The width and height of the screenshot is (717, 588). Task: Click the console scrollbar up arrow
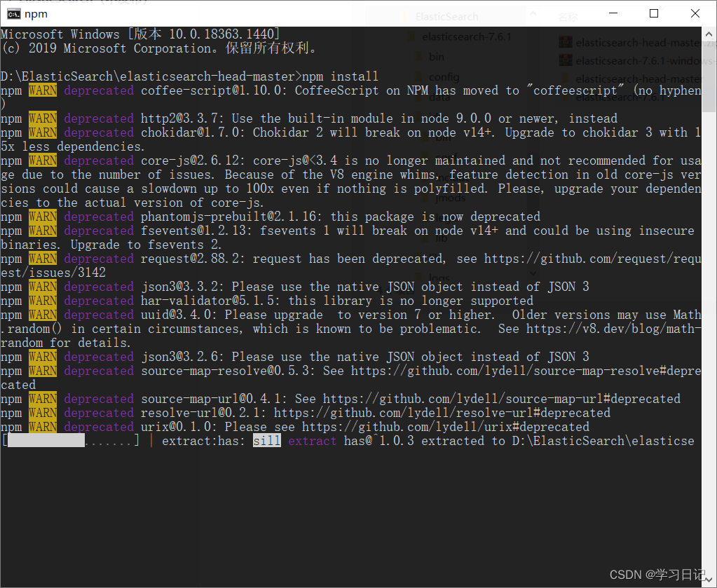coord(709,34)
